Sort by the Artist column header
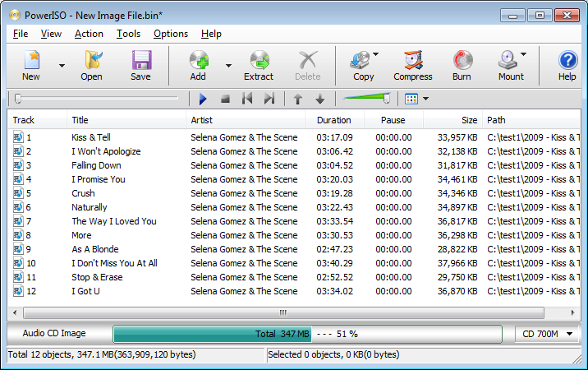Viewport: 588px width, 370px height. coord(246,120)
